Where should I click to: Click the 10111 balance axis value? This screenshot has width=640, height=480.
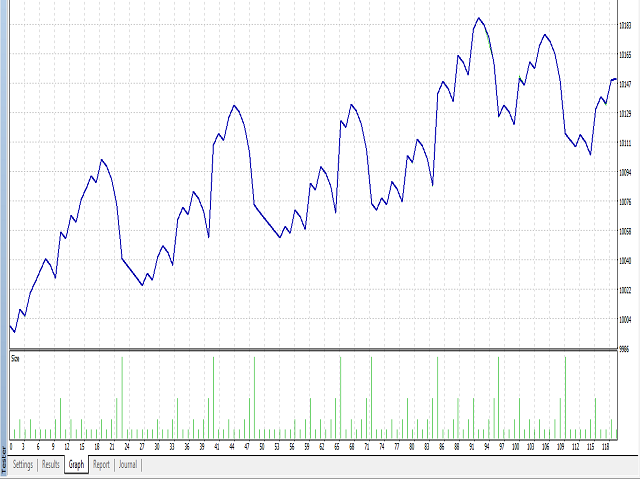625,143
